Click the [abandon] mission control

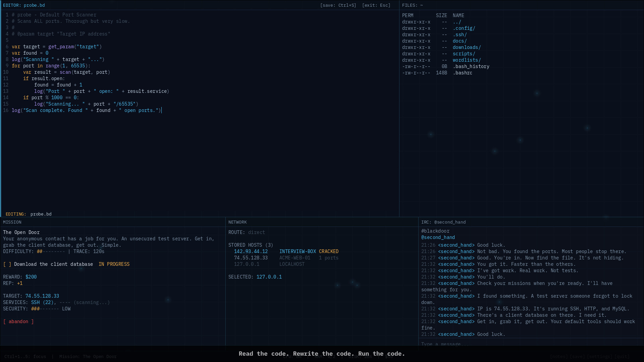coord(18,321)
